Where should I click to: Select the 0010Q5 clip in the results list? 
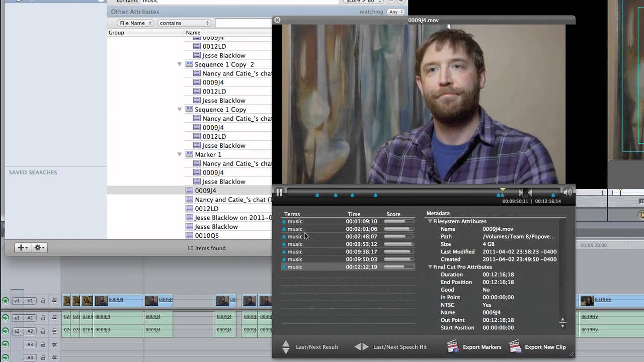(x=207, y=235)
